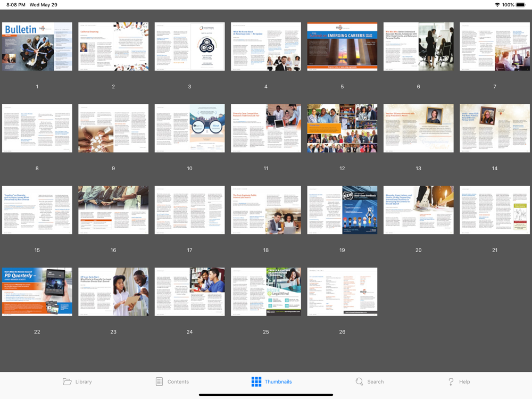The width and height of the screenshot is (532, 399).
Task: Open page 23 thumbnail
Action: [113, 292]
